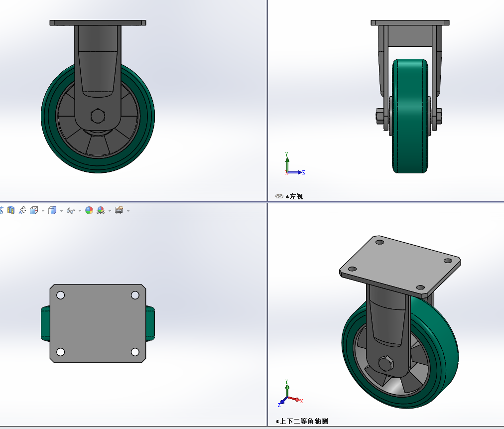
Task: Click the *上下二等角轴测 view label
Action: pos(302,421)
